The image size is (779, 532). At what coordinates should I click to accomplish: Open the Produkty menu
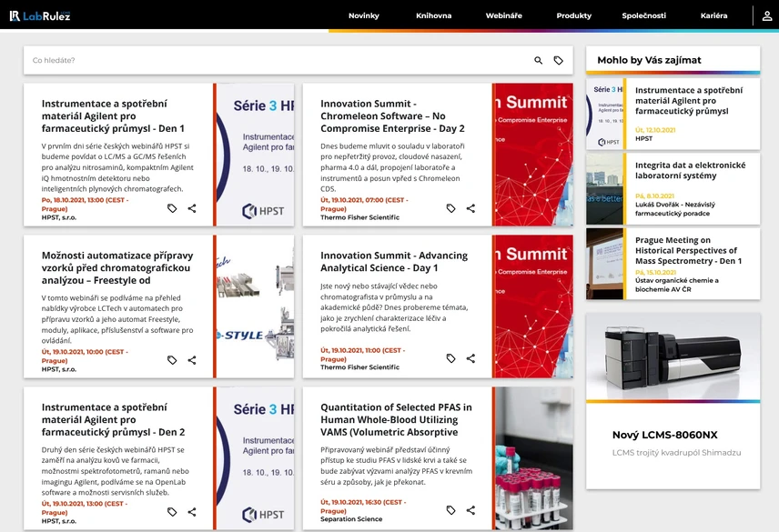click(574, 15)
